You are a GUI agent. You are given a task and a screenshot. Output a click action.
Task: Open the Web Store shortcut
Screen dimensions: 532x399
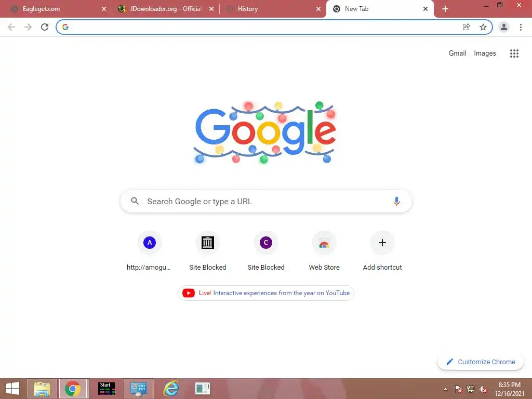(324, 251)
